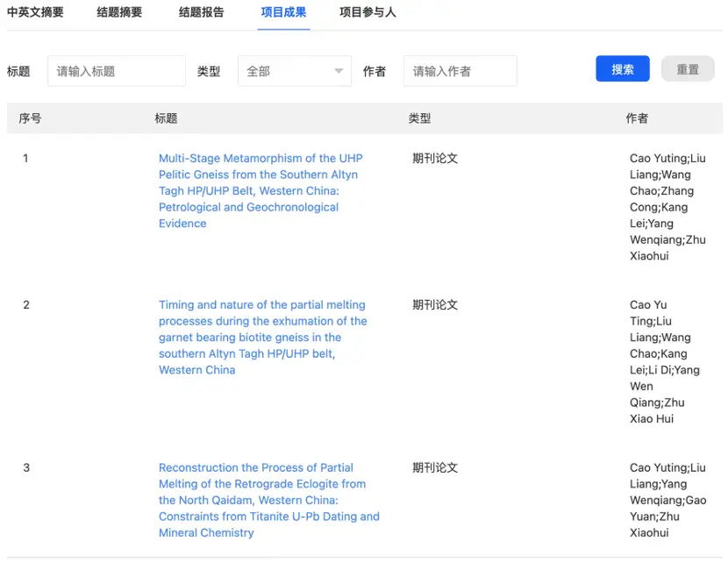
Task: Click the 标题 title search input field
Action: (116, 70)
